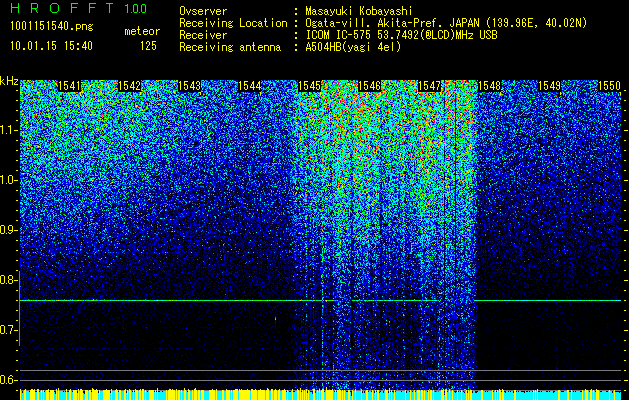This screenshot has height=400, width=629.
Task: Click the 1542 time marker
Action: [130, 86]
